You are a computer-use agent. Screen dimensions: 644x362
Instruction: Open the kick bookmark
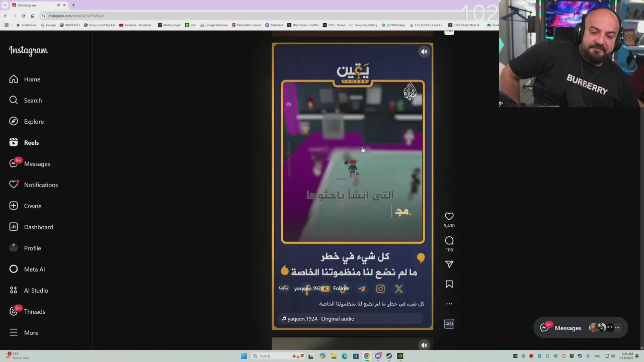(191, 25)
